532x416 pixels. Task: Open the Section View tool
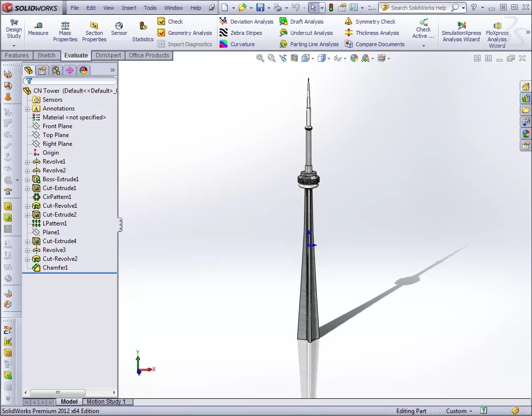(294, 58)
